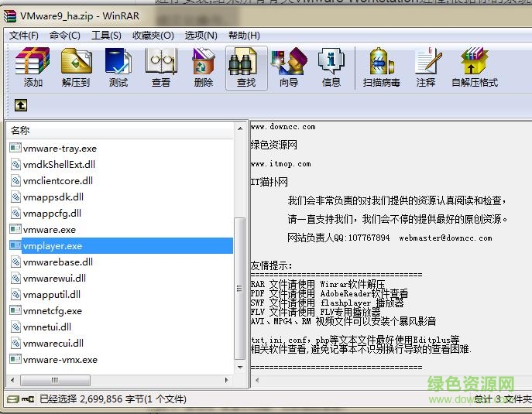Click www.downcc.com text in comment pane
This screenshot has width=532, height=414.
[x=283, y=127]
